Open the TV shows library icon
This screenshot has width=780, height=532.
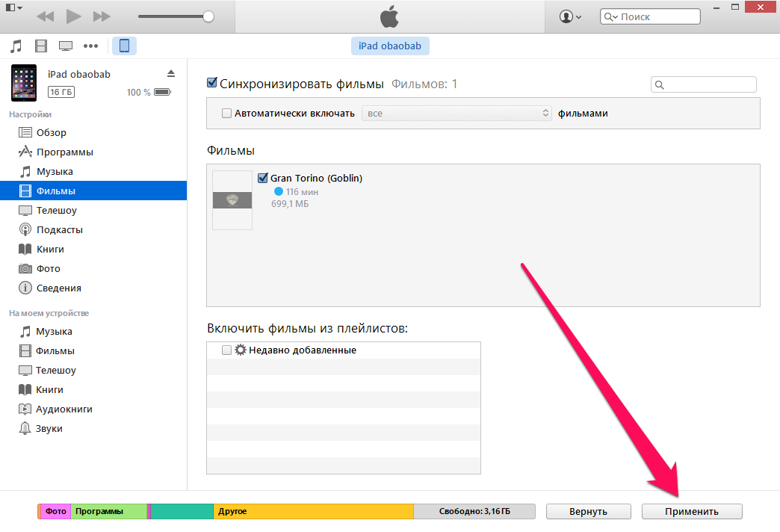(66, 46)
